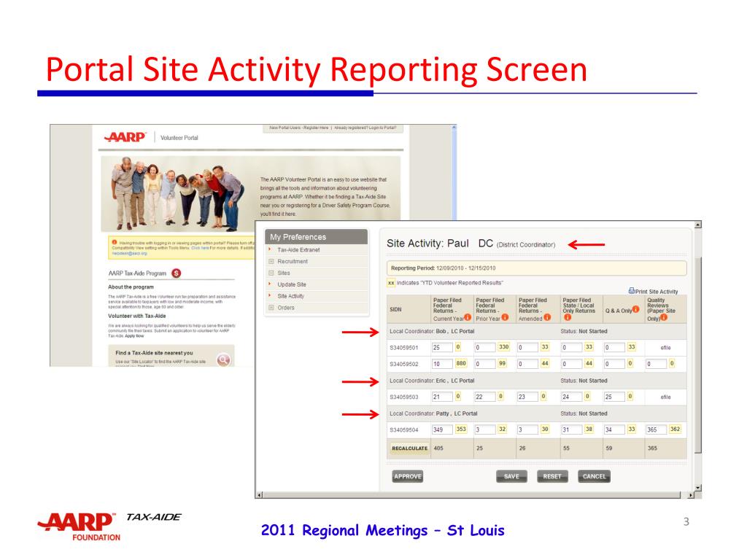Click Current Year field for S34059501

point(441,347)
